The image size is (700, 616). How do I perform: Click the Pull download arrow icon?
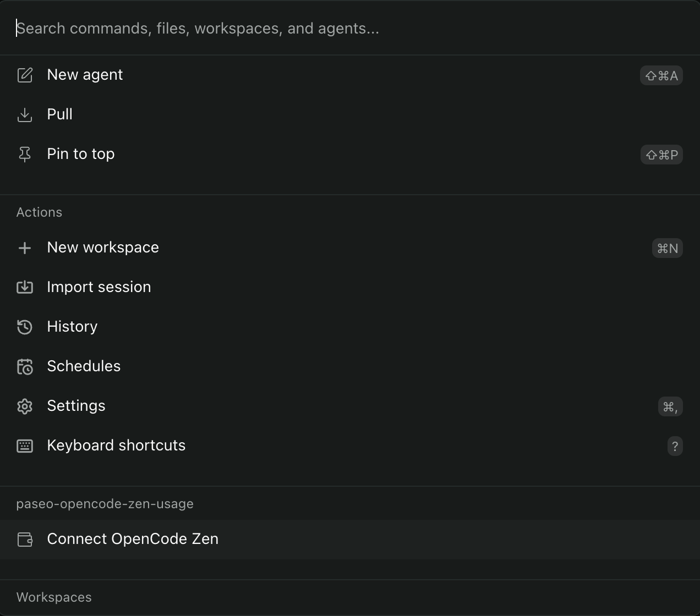tap(25, 114)
